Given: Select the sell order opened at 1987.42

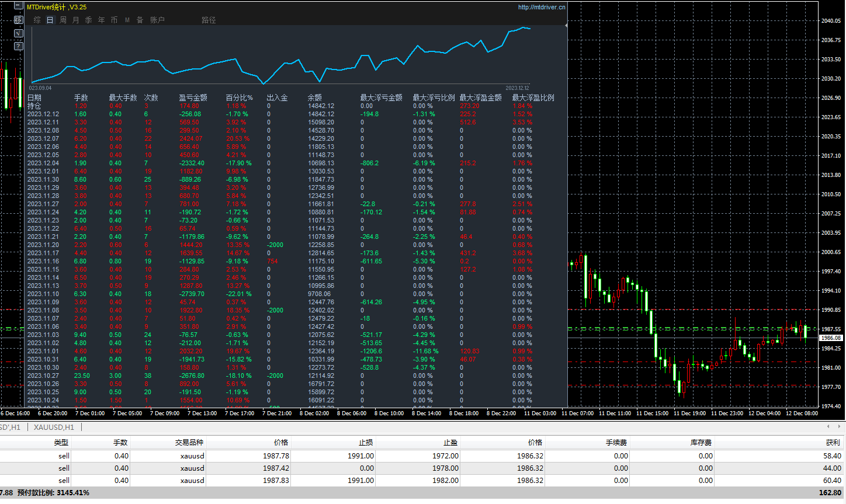Looking at the screenshot, I should (x=423, y=468).
